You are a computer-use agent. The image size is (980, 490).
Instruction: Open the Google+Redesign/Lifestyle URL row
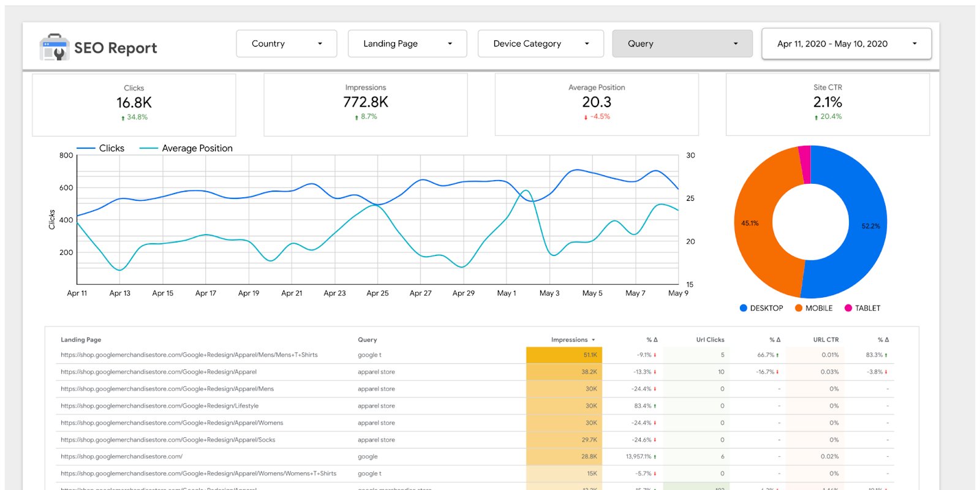coord(159,406)
